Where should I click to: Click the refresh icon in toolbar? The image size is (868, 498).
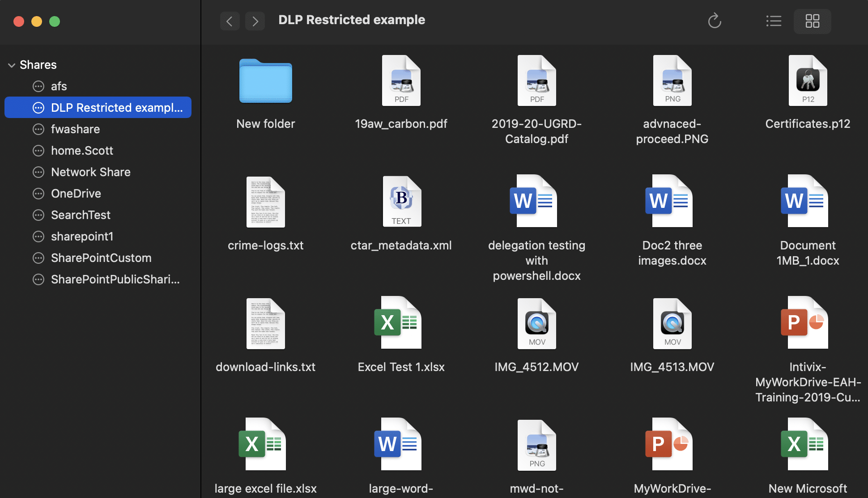coord(715,21)
